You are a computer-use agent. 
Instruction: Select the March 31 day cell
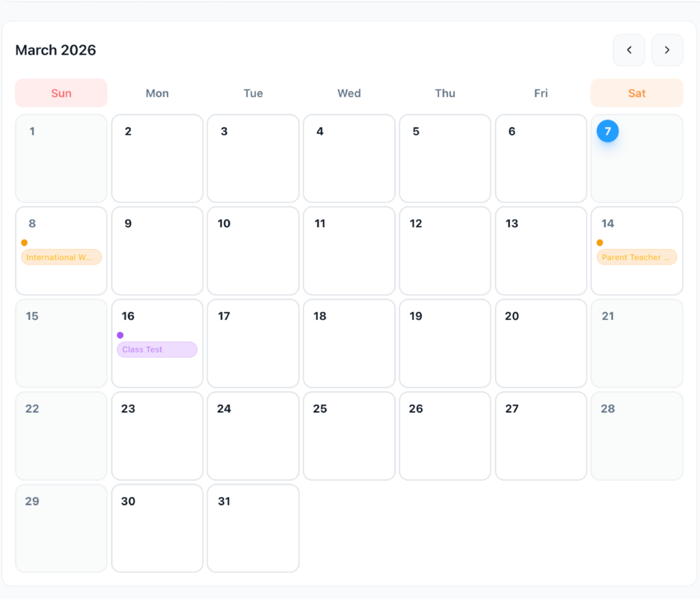click(253, 528)
